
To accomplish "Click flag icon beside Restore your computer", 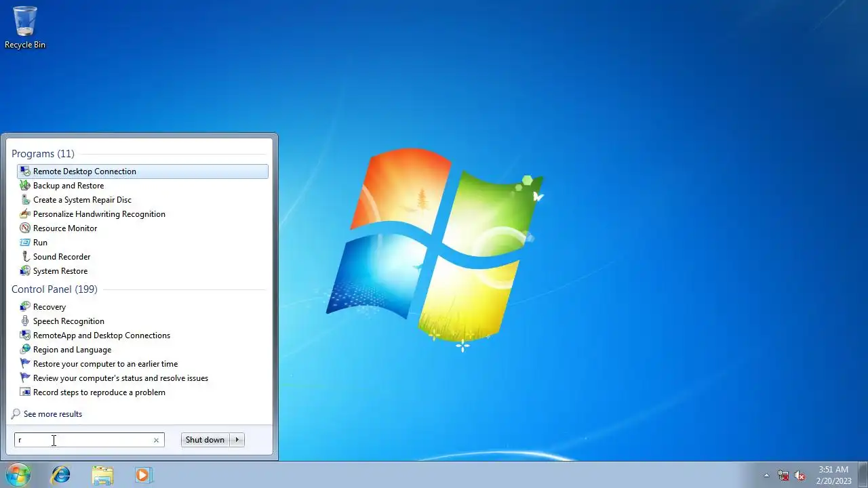I will (25, 364).
